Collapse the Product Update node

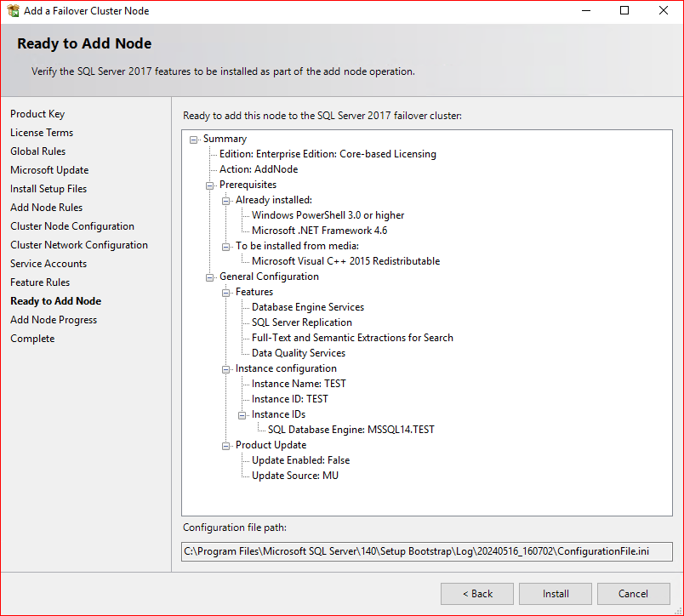click(x=225, y=446)
